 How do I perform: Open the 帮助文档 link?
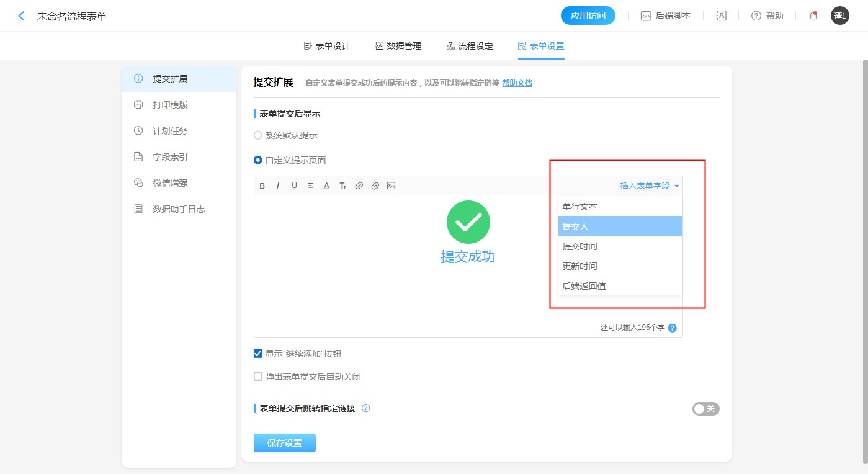click(x=517, y=83)
